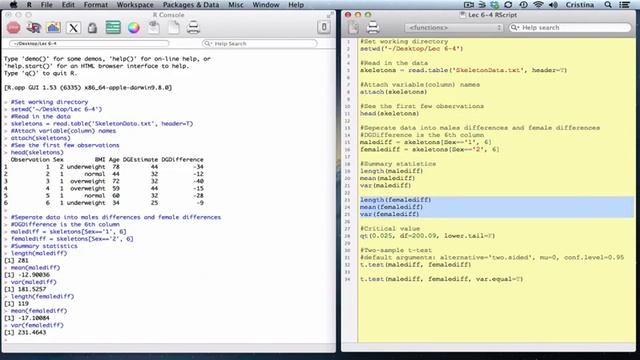Screen dimensions: 640x360
Task: Click the Quit R power icon in R Console
Action: pos(324,27)
